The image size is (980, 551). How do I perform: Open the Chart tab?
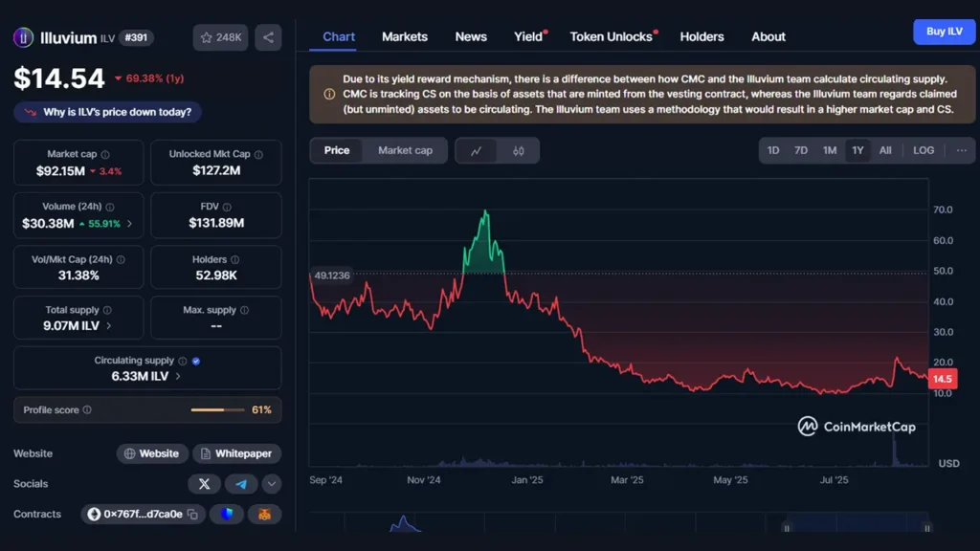click(339, 37)
